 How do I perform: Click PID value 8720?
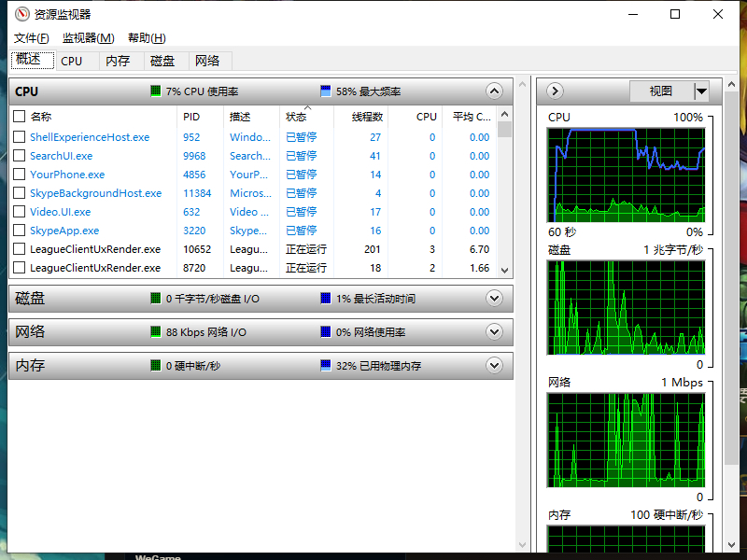194,268
